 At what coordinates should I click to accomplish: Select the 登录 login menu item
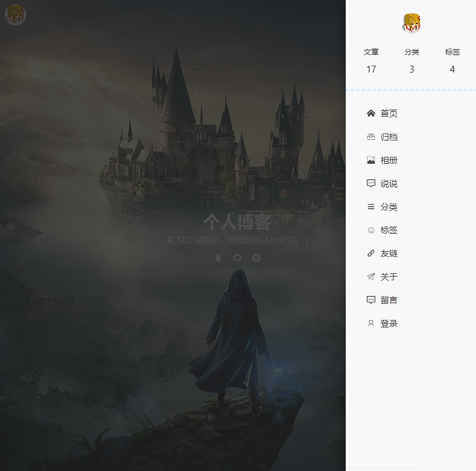(388, 323)
